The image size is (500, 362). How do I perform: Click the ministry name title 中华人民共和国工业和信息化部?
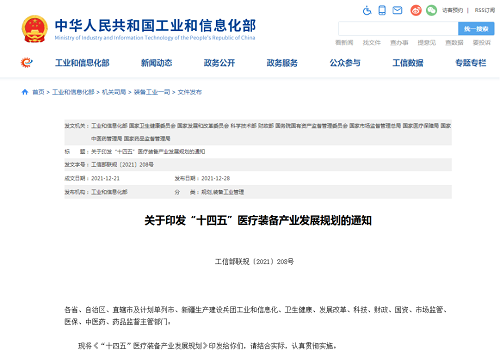point(155,26)
